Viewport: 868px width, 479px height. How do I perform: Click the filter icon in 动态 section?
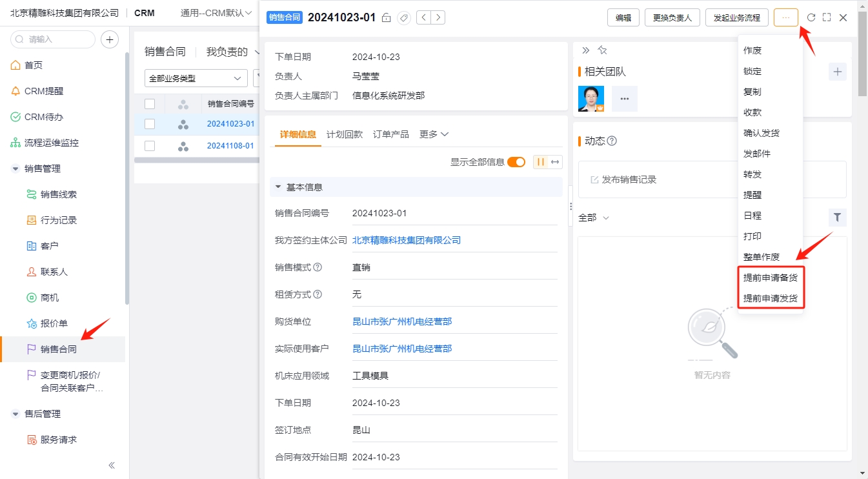pyautogui.click(x=838, y=218)
